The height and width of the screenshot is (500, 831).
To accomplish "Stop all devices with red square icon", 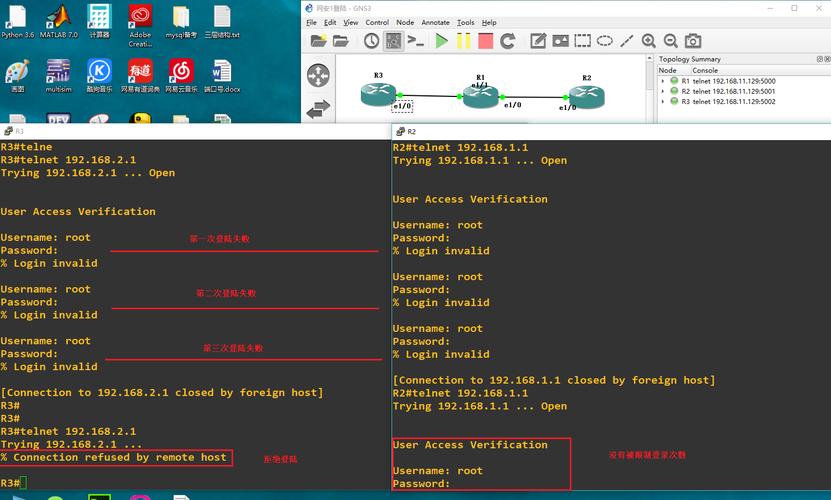I will (485, 41).
